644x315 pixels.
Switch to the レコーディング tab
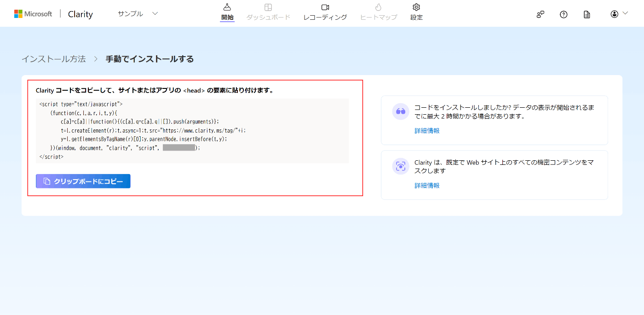click(x=325, y=13)
